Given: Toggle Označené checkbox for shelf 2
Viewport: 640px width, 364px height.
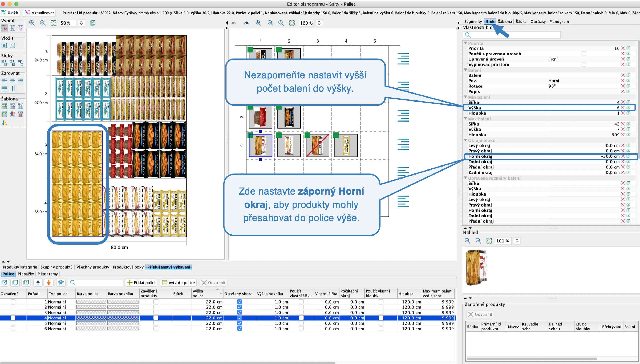Looking at the screenshot, I should [x=13, y=307].
